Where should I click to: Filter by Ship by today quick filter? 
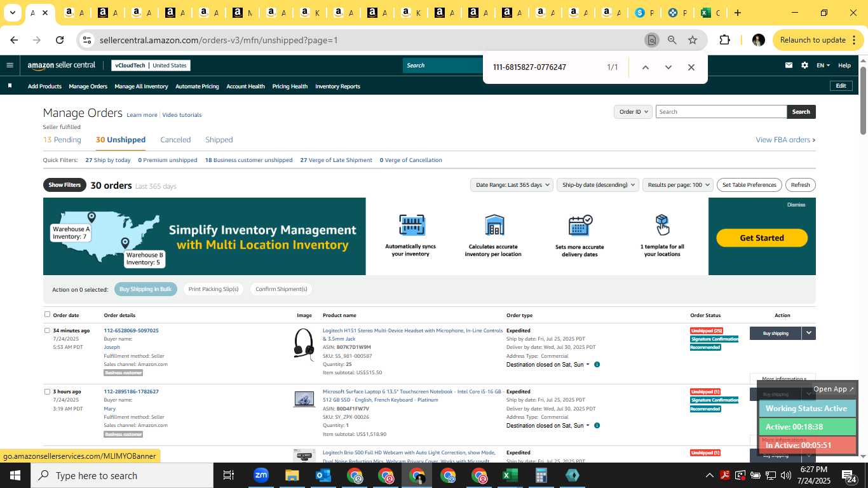tap(108, 160)
